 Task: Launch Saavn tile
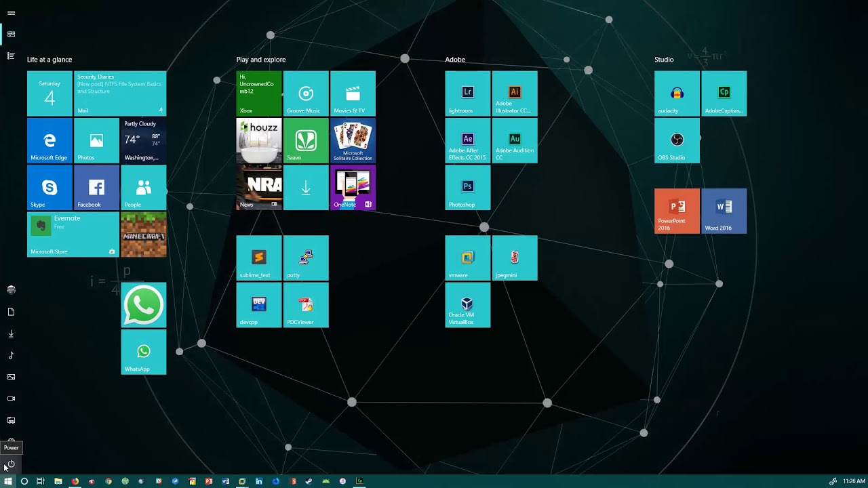[306, 140]
